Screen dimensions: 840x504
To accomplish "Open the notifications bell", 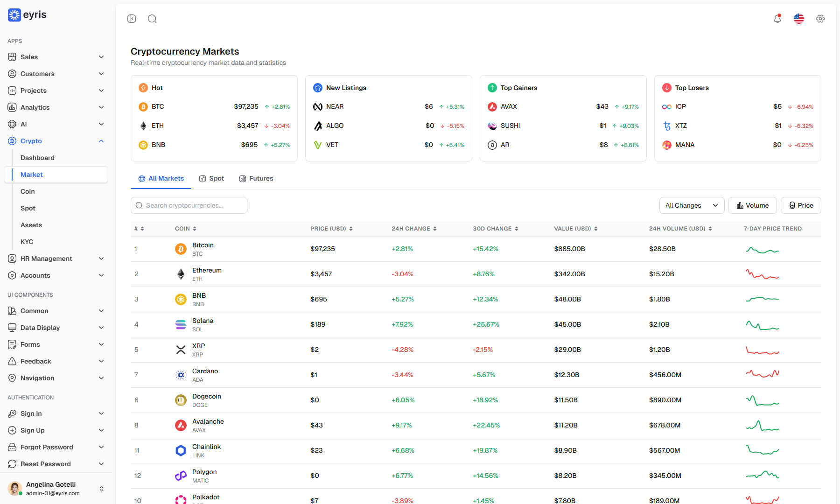I will [x=777, y=19].
